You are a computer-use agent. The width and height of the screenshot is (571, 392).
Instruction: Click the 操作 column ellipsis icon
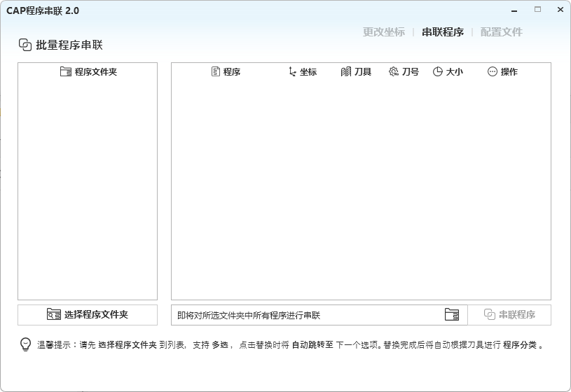492,71
